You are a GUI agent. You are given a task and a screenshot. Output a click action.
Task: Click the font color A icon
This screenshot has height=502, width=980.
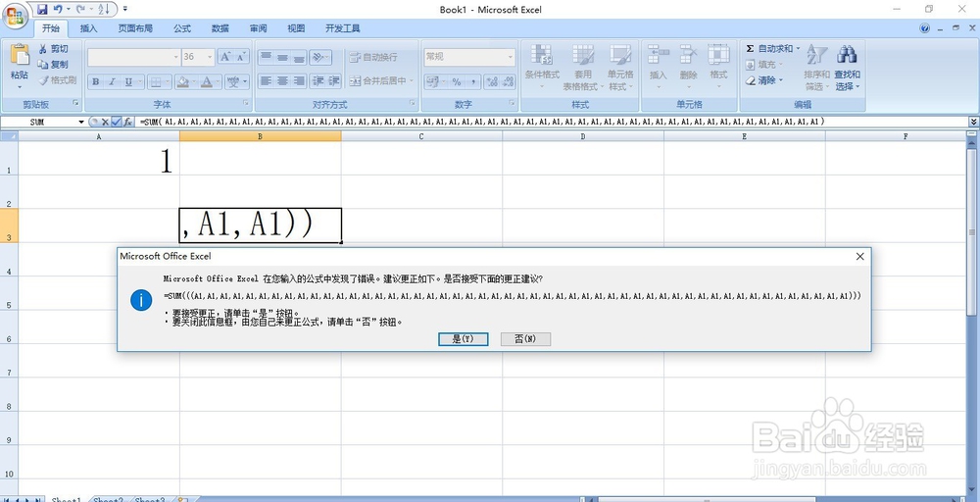(206, 82)
